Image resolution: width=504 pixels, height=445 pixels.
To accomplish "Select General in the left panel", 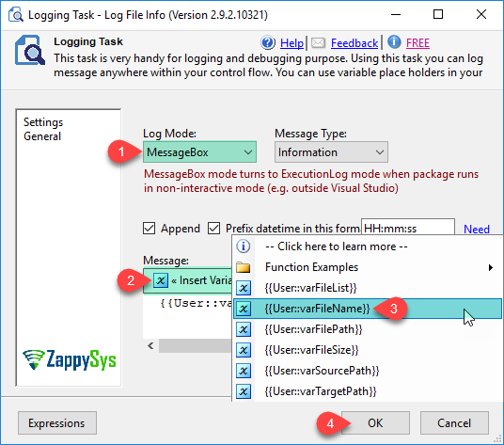I will 42,136.
